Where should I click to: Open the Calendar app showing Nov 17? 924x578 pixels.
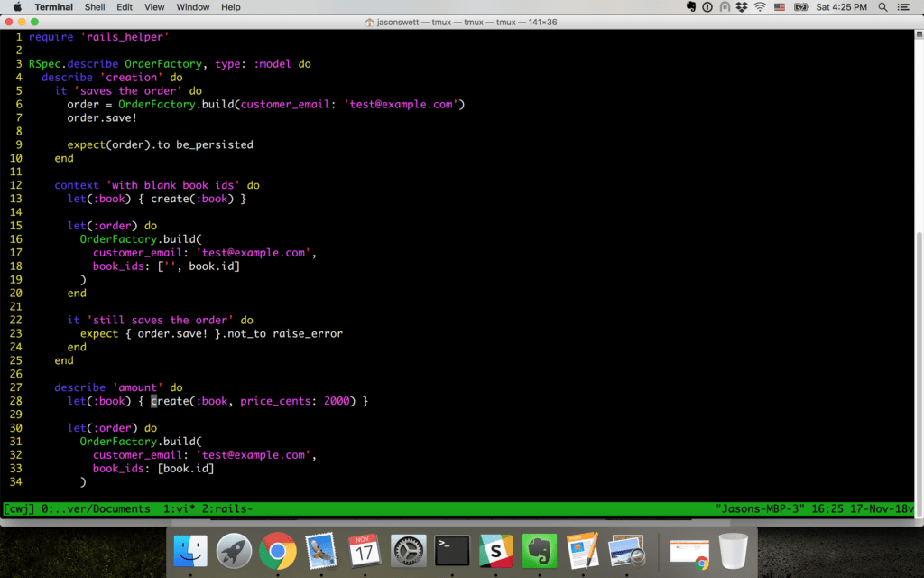tap(365, 549)
